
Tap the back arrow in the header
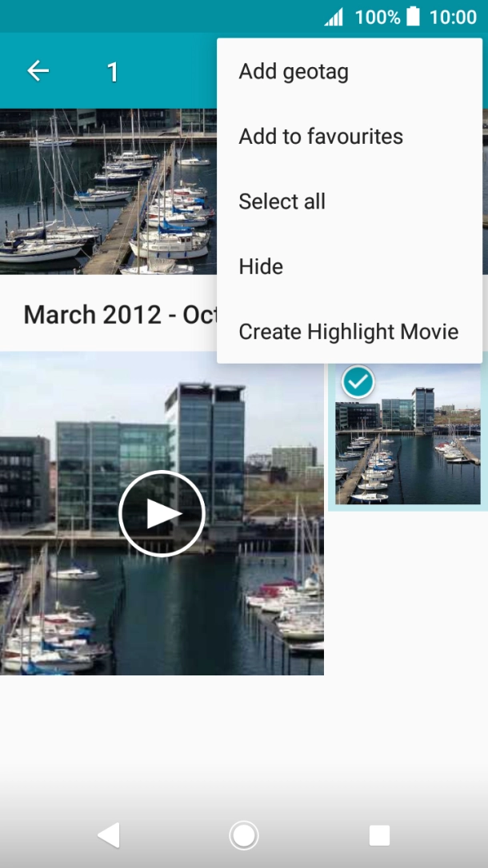[x=38, y=71]
